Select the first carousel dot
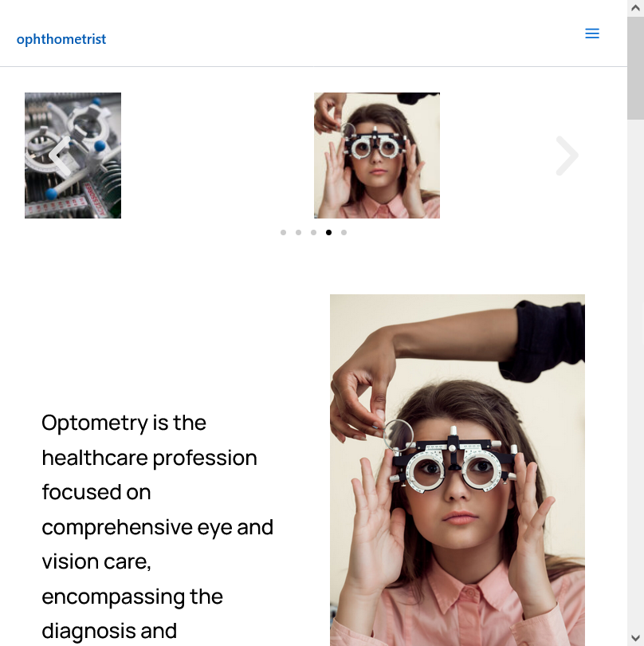 [x=283, y=232]
